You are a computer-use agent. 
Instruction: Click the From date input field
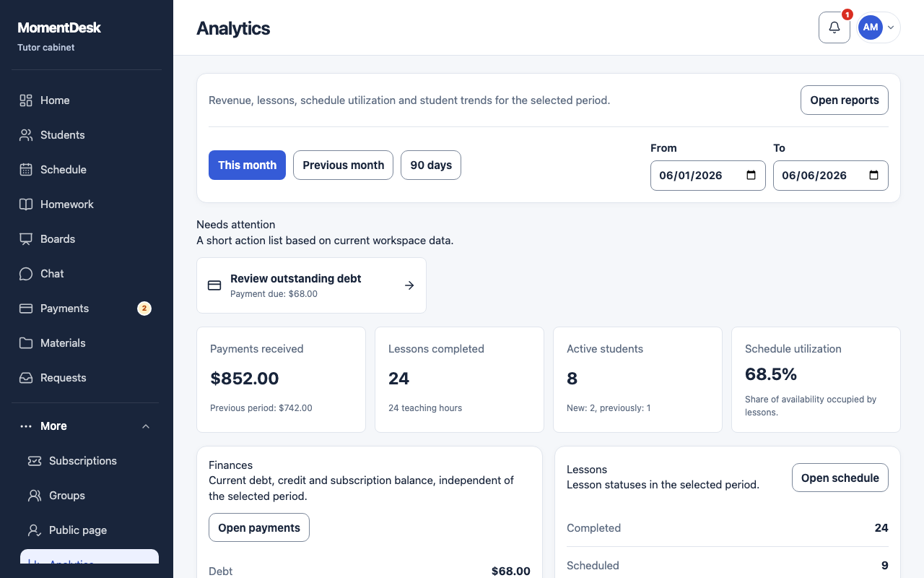708,176
